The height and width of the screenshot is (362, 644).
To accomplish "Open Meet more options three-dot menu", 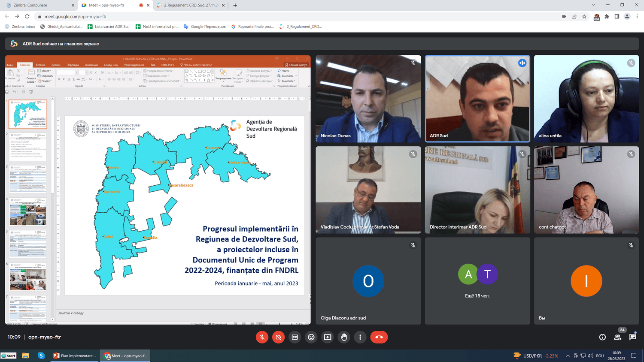I will (360, 337).
